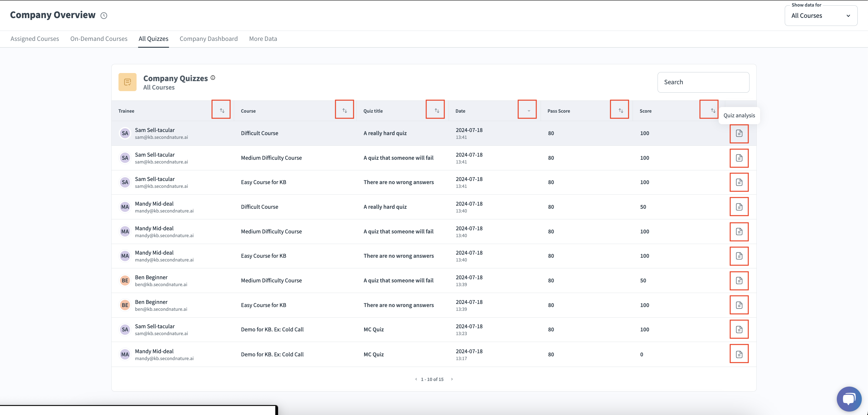Sort table by Trainee column
The height and width of the screenshot is (415, 868).
click(x=222, y=110)
